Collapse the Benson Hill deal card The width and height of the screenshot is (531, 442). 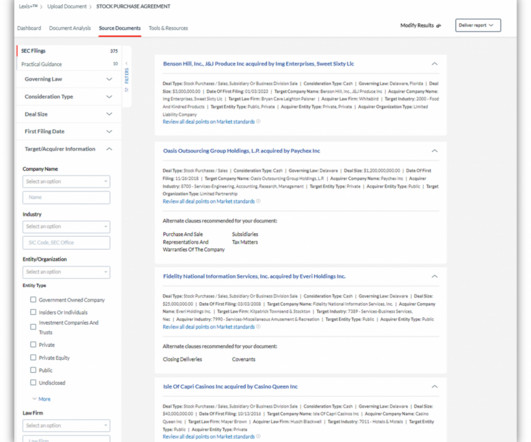[434, 64]
